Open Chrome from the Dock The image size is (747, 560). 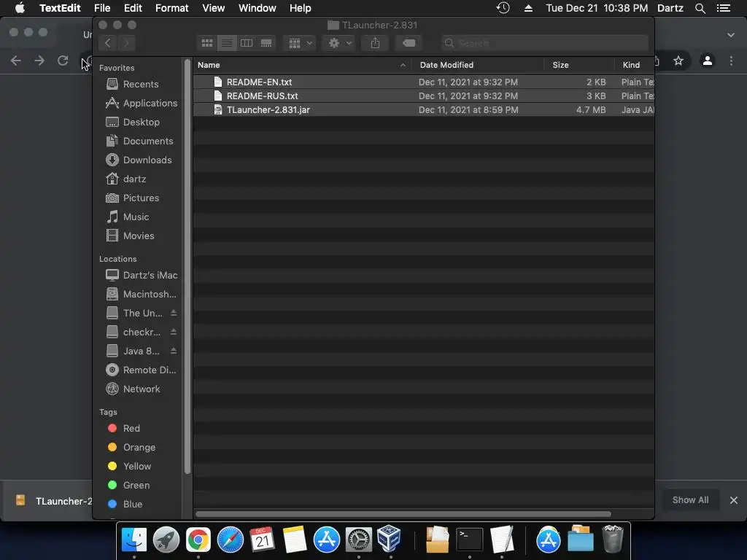198,540
